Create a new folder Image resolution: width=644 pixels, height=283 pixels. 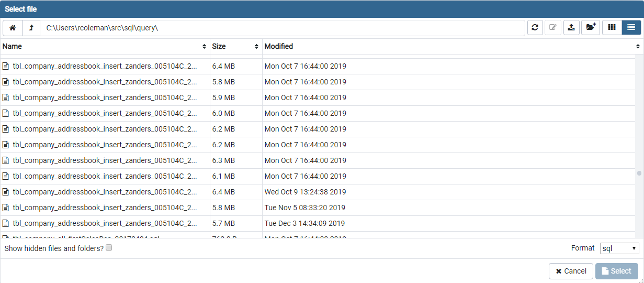tap(591, 28)
